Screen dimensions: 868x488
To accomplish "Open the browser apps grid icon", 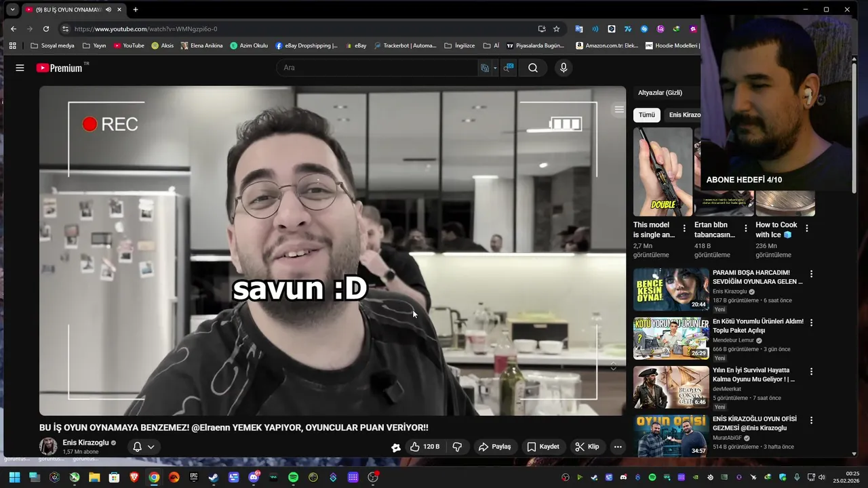I will [x=12, y=45].
